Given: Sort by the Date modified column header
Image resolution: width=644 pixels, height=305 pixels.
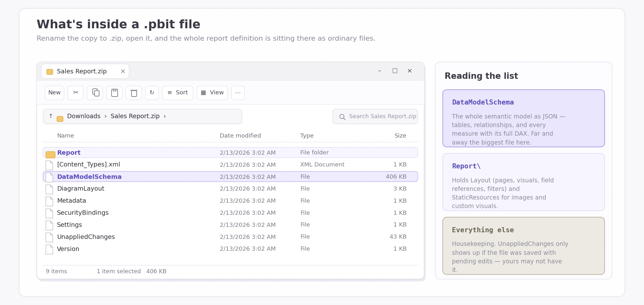Looking at the screenshot, I should point(240,136).
